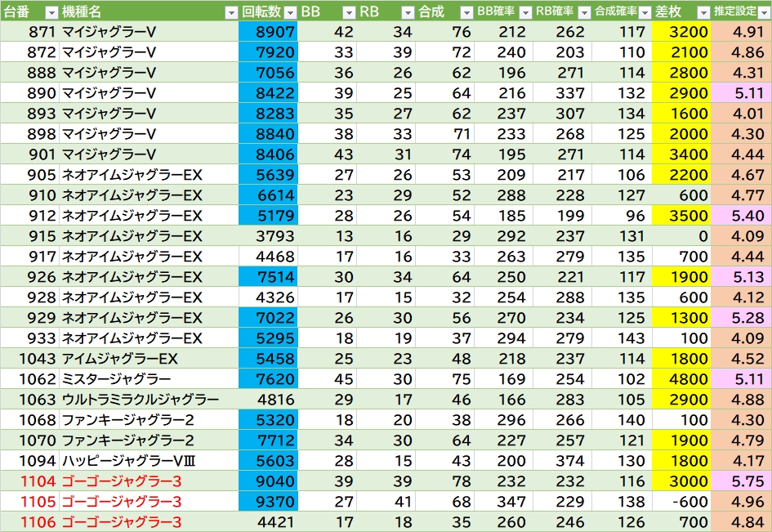Select machine number 901 cell
Viewport: 772px width, 532px height.
click(x=30, y=154)
